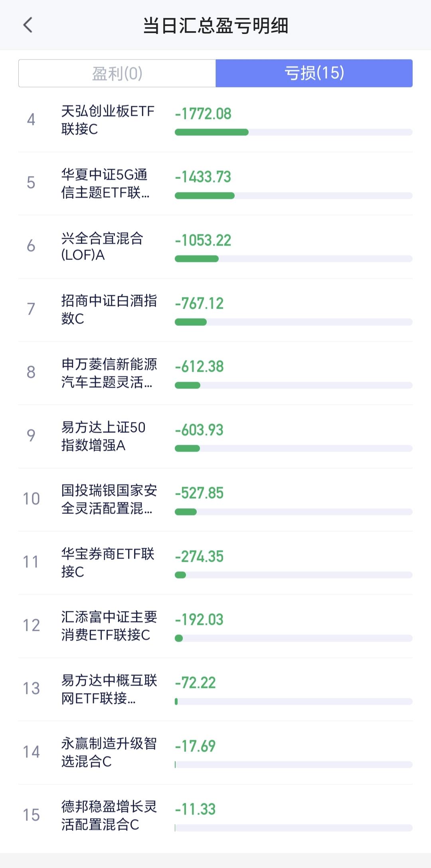Open 汇添富中证主要消费ETF联接C entry
This screenshot has width=431, height=868.
(x=109, y=626)
